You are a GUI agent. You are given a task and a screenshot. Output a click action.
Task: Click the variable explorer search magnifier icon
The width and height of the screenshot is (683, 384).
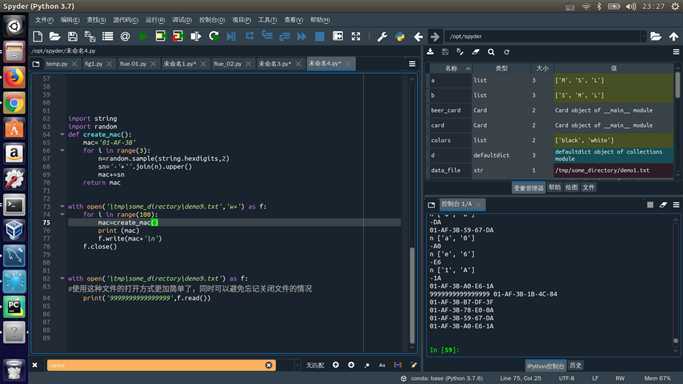coord(491,52)
